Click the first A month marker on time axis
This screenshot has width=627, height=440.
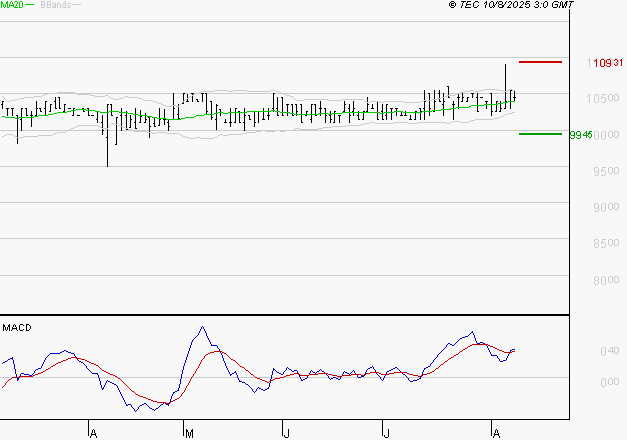pyautogui.click(x=93, y=433)
